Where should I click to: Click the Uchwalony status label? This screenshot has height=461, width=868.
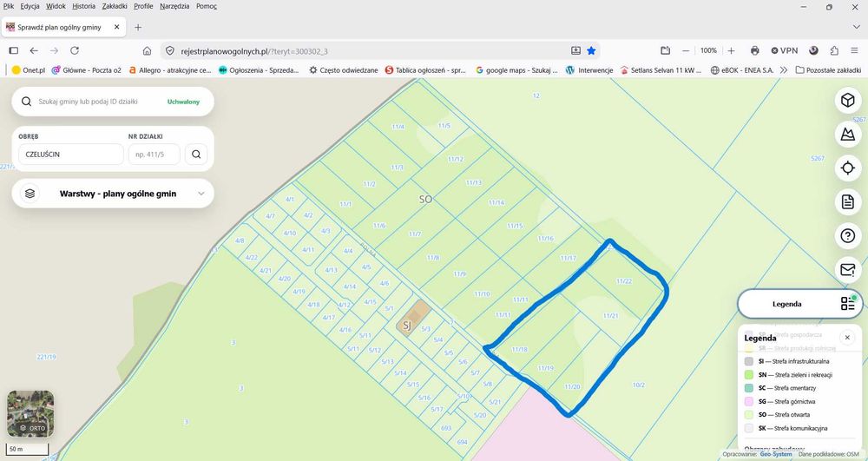pos(183,102)
